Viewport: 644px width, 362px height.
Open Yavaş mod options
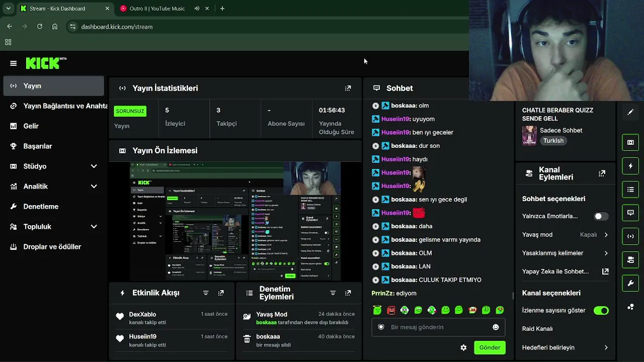(565, 235)
